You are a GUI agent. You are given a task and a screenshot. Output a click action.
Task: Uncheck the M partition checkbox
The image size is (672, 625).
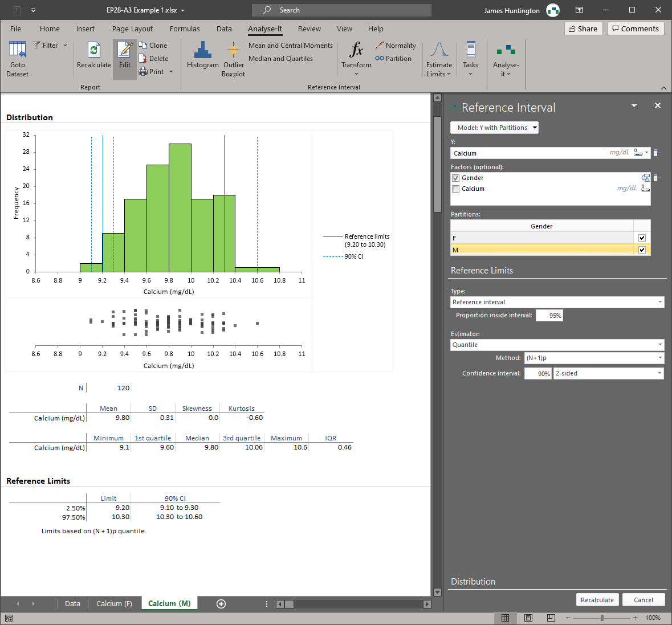tap(642, 250)
